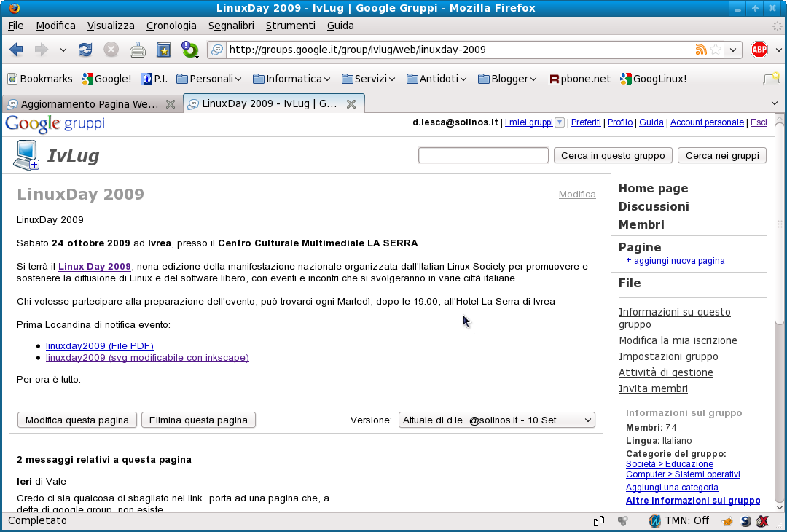Click the Google gruppi logo

tap(55, 123)
